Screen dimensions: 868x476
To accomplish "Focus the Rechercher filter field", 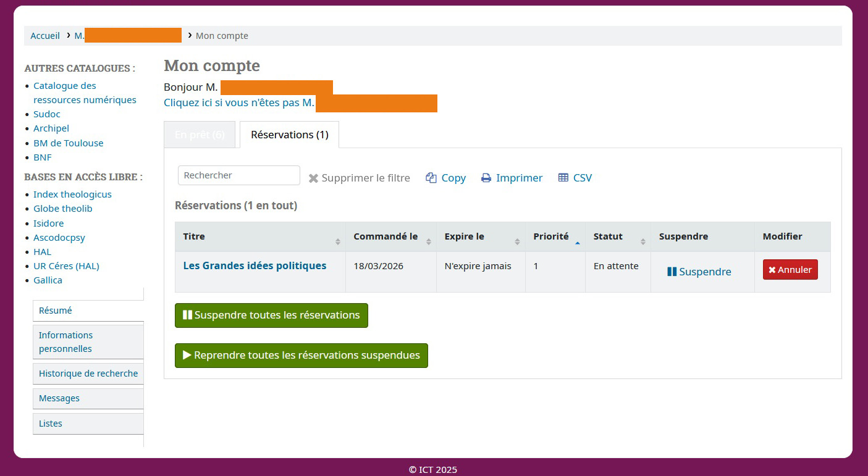I will [238, 175].
